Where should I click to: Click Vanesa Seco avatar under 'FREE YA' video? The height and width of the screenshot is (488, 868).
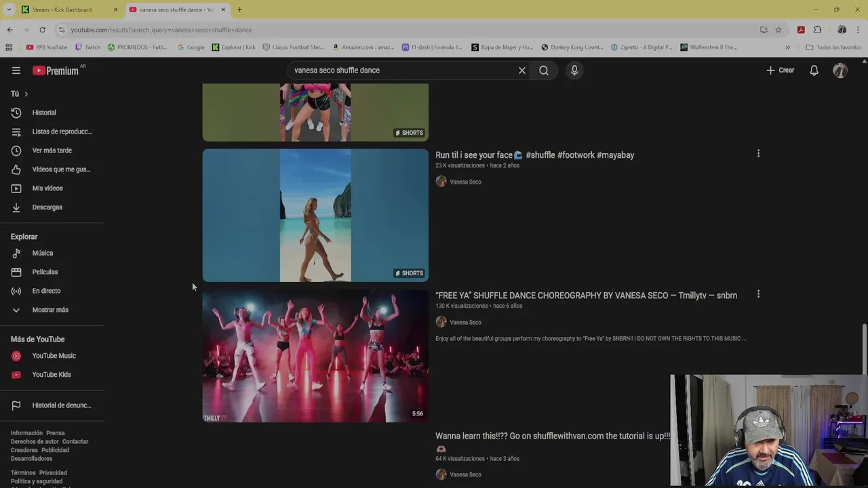pos(441,322)
